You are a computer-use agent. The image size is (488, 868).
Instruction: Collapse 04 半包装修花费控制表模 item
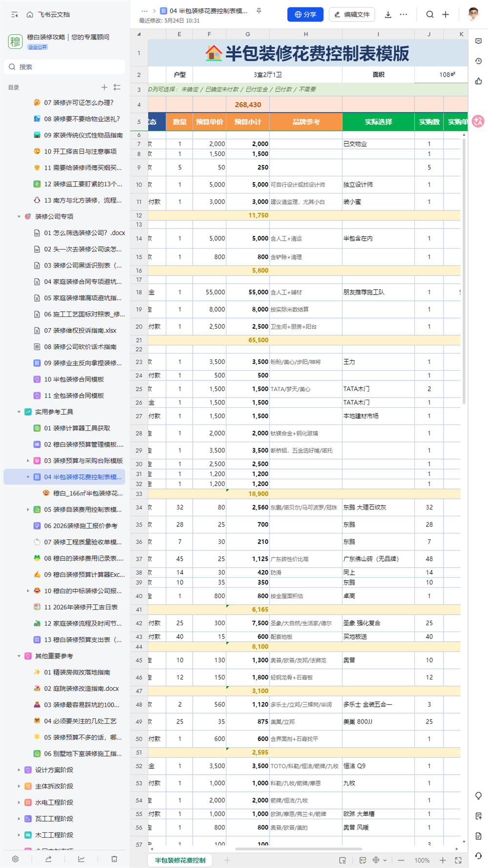click(x=28, y=477)
